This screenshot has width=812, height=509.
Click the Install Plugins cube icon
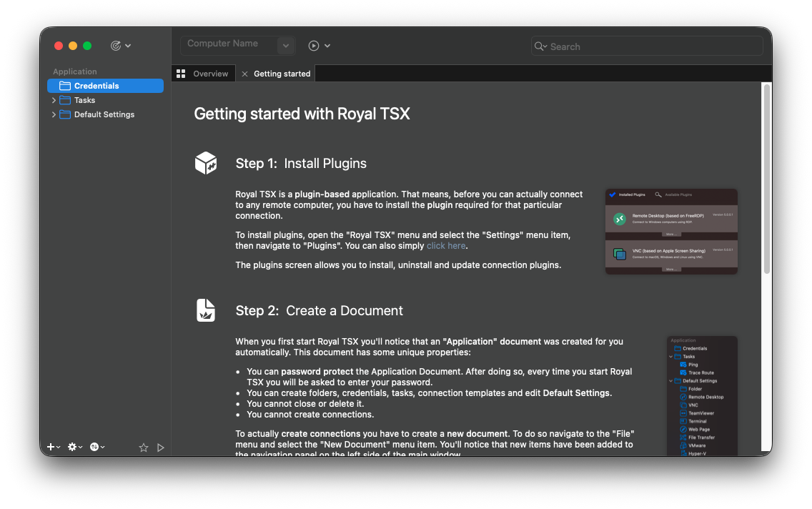(206, 163)
